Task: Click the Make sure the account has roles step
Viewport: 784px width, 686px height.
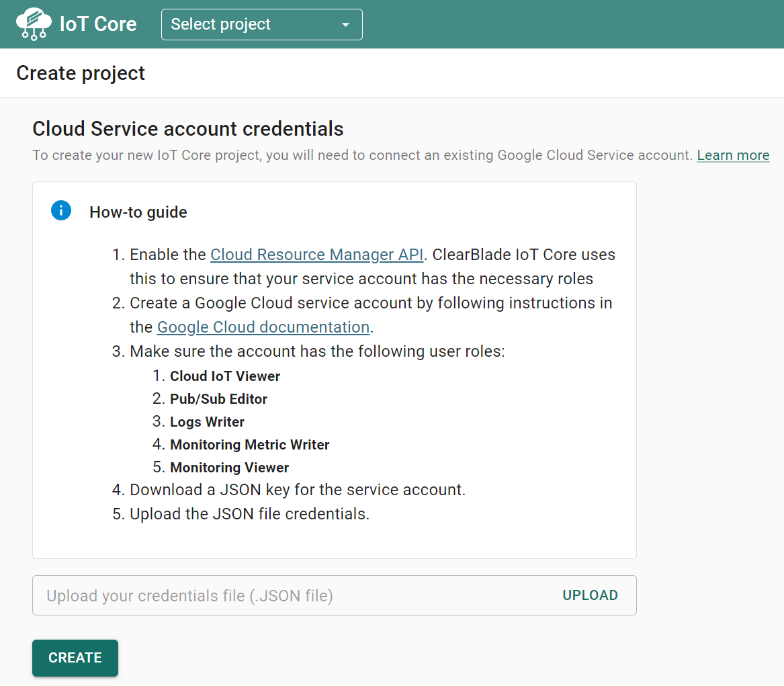Action: [x=317, y=351]
